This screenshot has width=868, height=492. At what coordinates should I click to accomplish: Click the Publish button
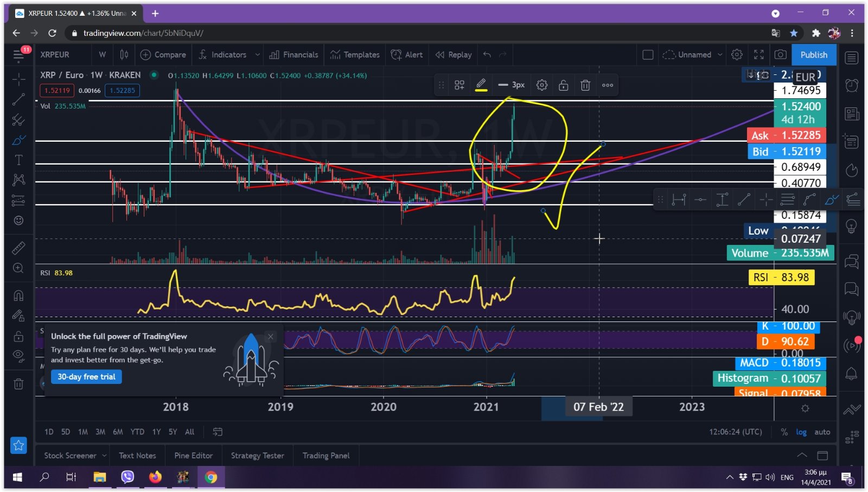814,55
